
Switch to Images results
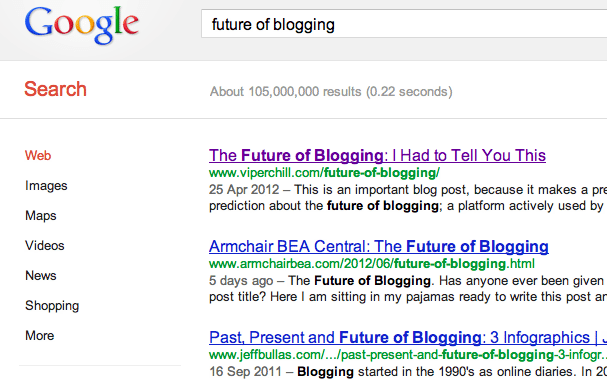(x=46, y=186)
